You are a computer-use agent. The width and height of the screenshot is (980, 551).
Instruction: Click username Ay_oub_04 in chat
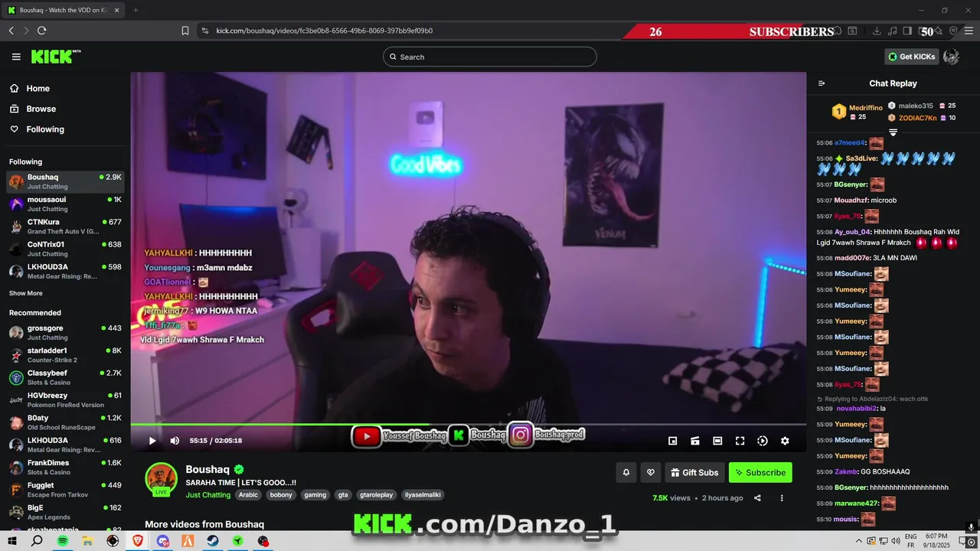(853, 232)
